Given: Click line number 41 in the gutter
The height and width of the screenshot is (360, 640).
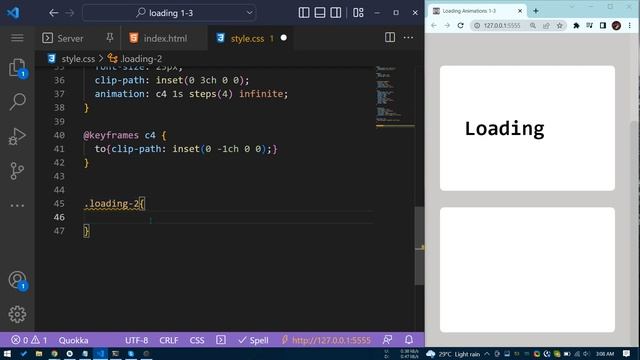Looking at the screenshot, I should point(59,149).
